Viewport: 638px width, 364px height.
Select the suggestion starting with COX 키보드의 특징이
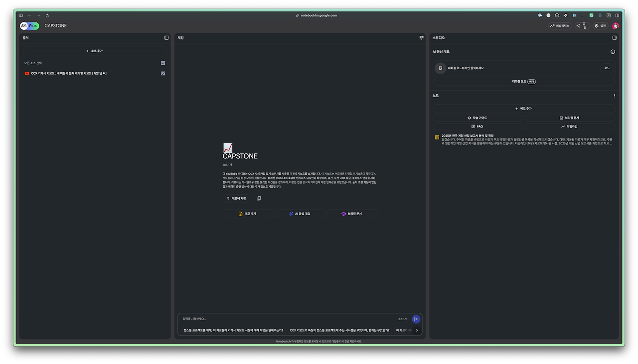(x=340, y=330)
